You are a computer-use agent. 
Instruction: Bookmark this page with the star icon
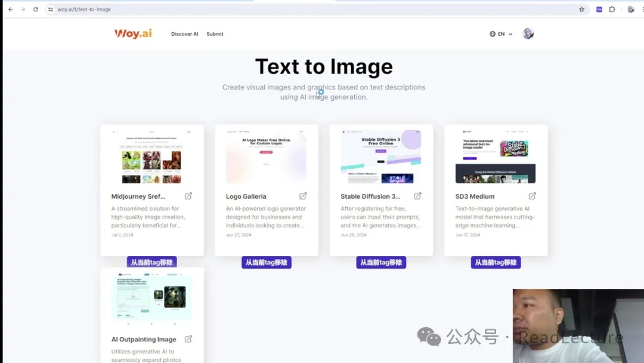pyautogui.click(x=581, y=10)
